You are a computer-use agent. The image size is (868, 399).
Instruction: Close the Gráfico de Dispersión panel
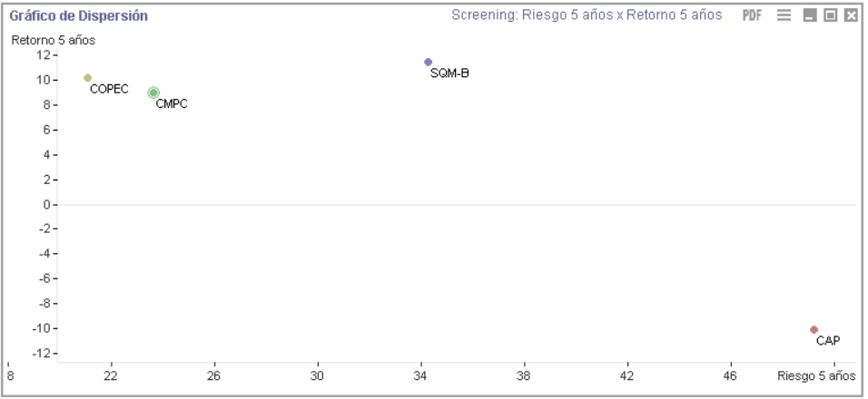[851, 15]
